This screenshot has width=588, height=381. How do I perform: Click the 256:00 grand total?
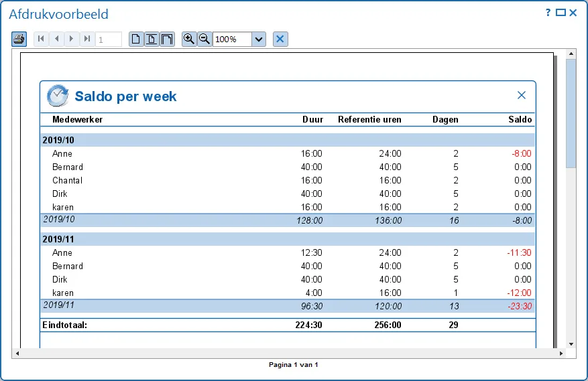[388, 325]
